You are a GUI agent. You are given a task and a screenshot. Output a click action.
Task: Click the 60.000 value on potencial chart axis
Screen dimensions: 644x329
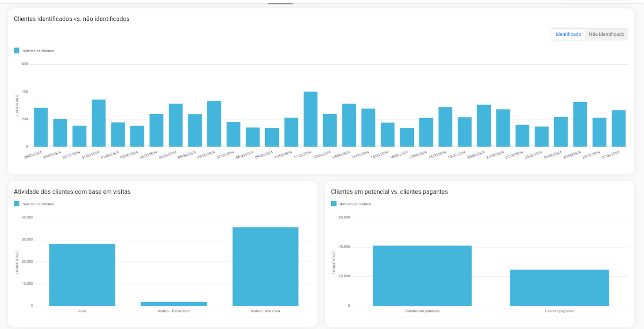coord(344,217)
